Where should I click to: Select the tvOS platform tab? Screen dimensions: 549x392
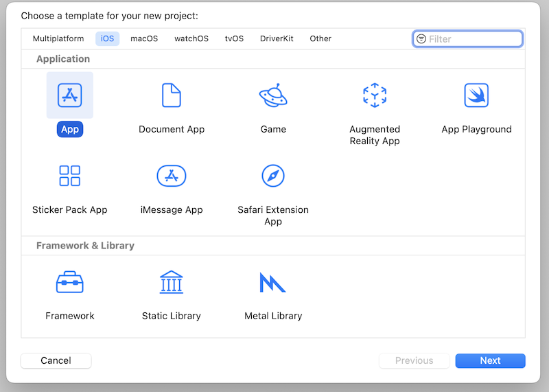tap(234, 38)
